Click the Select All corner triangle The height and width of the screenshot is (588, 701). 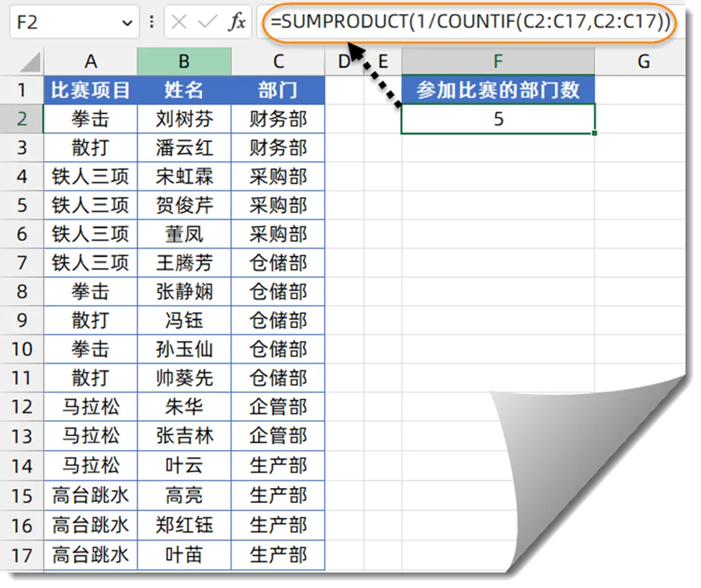[x=30, y=62]
